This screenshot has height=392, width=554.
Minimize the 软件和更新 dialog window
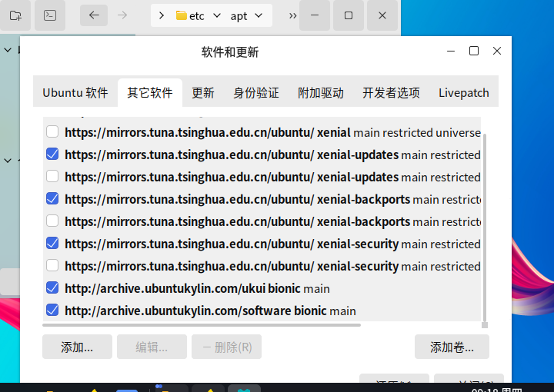coord(451,51)
